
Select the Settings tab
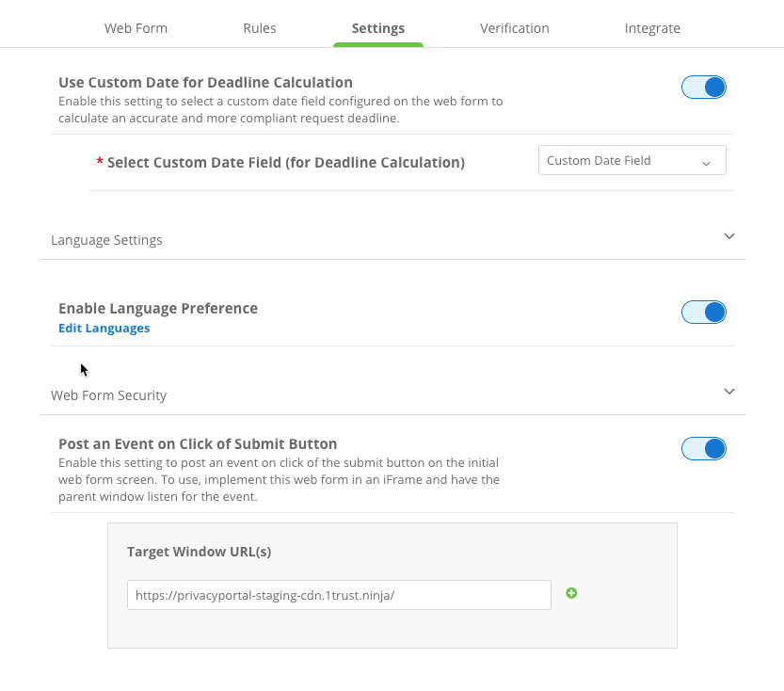click(378, 28)
